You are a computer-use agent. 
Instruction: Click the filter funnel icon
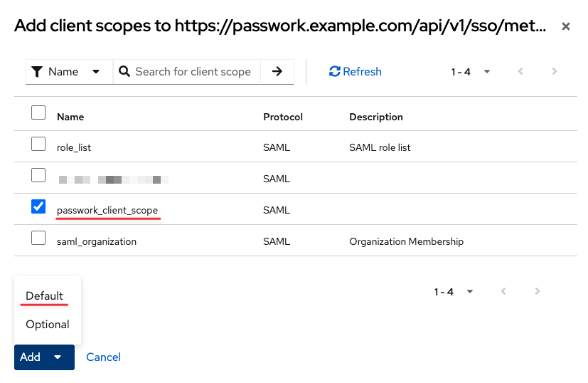(38, 72)
